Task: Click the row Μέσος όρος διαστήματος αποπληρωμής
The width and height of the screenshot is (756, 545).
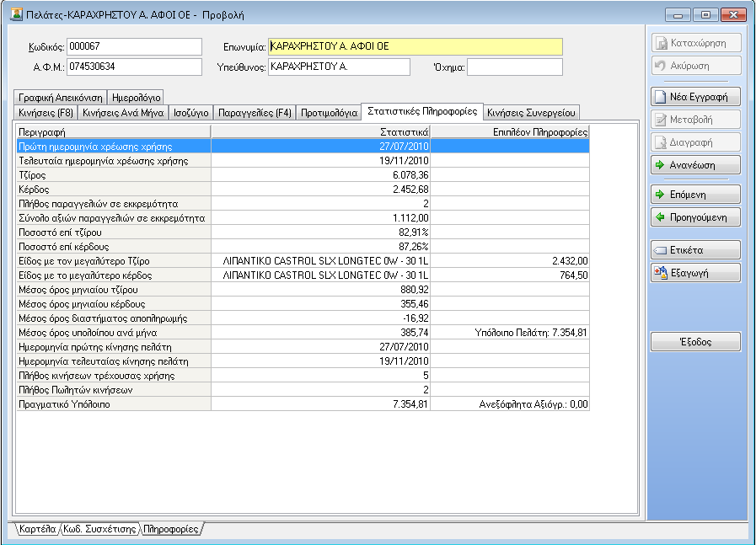Action: click(303, 318)
